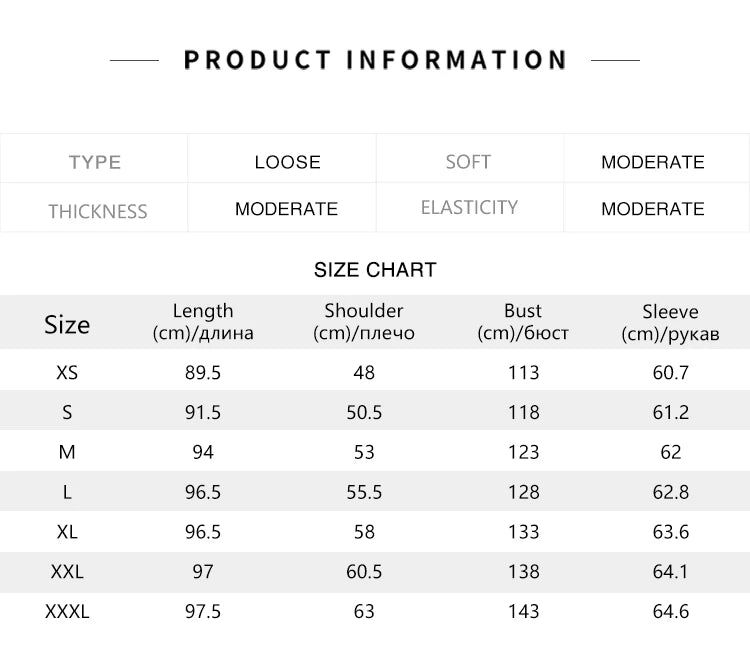Click the TYPE label cell
The height and width of the screenshot is (657, 750).
[95, 162]
